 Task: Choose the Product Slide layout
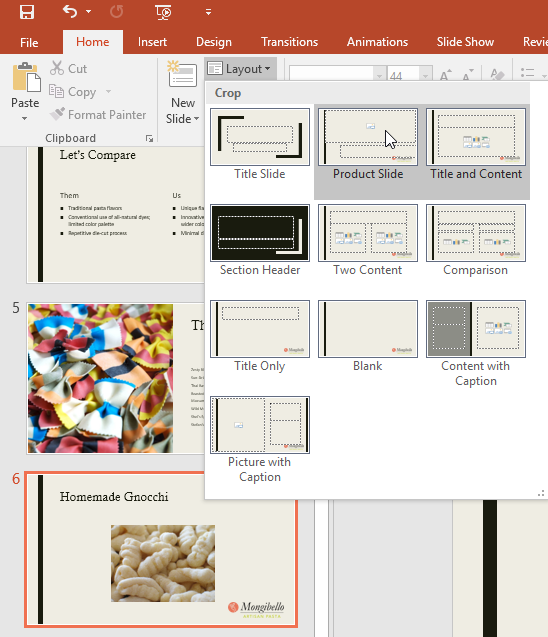coord(368,145)
